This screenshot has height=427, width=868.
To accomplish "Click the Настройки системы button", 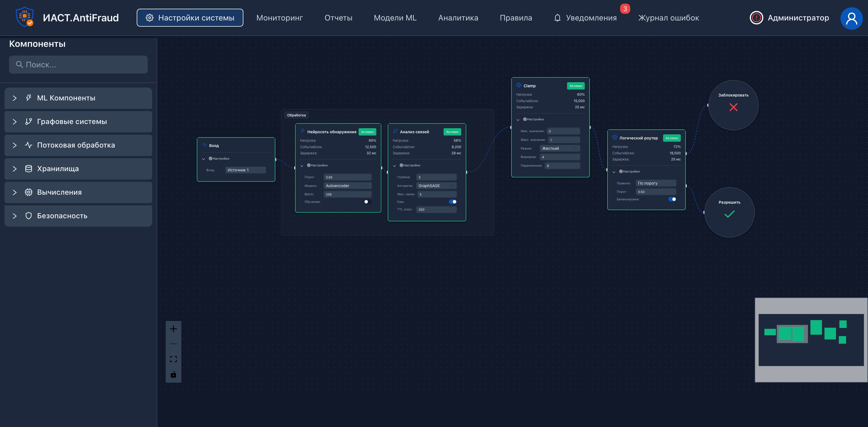I will tap(190, 18).
